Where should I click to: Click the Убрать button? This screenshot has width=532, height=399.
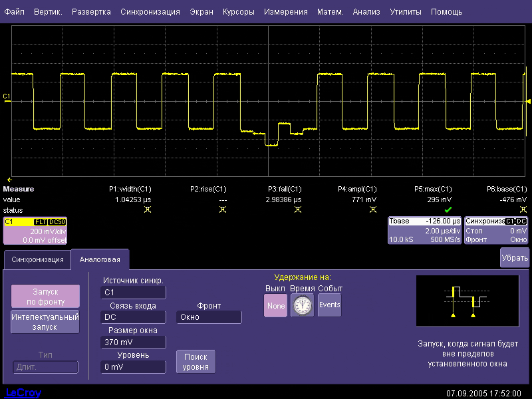click(515, 257)
